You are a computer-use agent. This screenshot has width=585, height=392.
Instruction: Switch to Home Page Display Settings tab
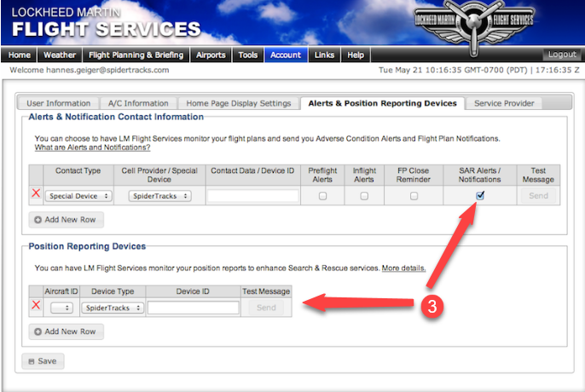[239, 103]
